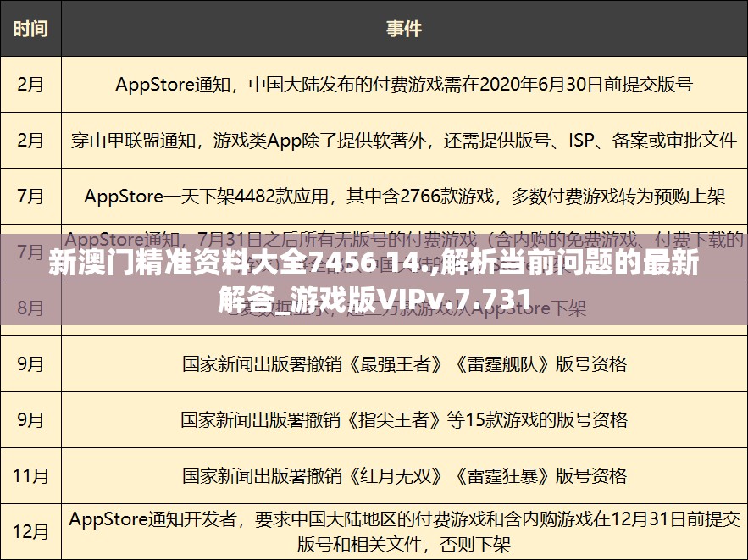Click the AppStore通知 2020年6月30日前提交版号 event text
Screen dimensions: 748x560
404,85
